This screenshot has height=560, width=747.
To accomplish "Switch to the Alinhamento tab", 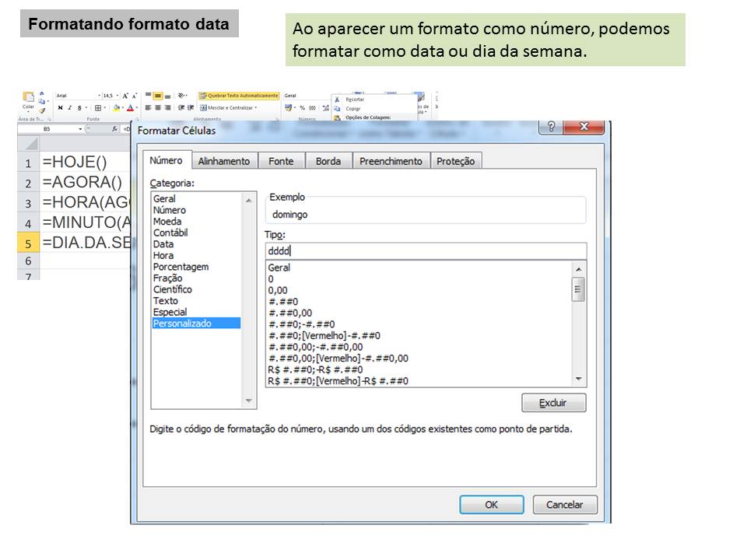I will pos(226,161).
